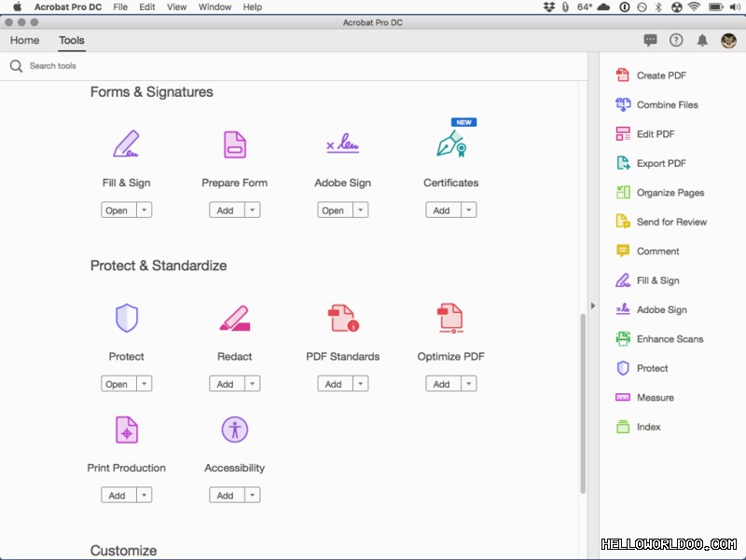Viewport: 746px width, 560px height.
Task: Expand the Prepare Form Add dropdown arrow
Action: 253,210
